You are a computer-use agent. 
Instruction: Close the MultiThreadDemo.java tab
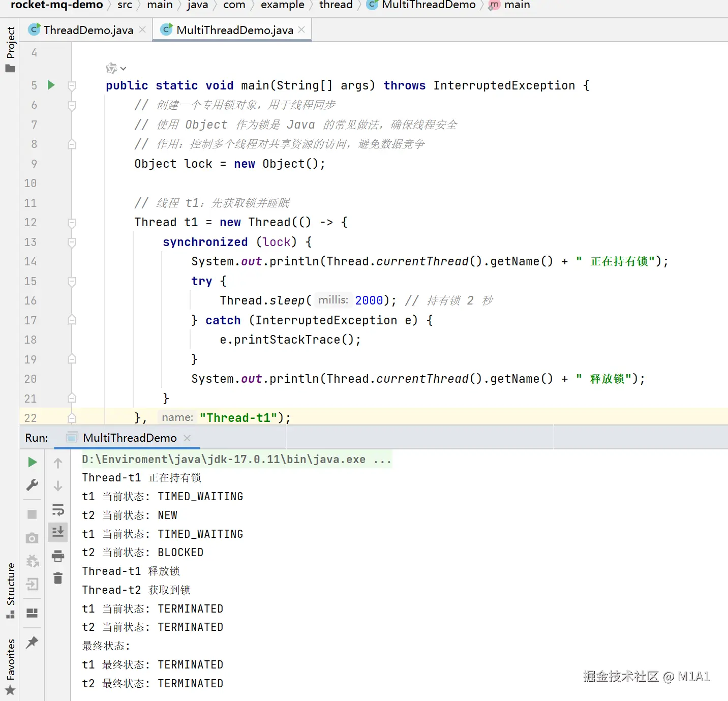301,29
